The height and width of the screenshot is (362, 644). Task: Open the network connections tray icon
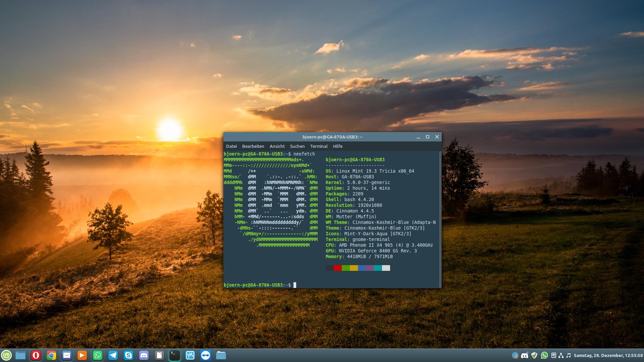[x=561, y=355]
